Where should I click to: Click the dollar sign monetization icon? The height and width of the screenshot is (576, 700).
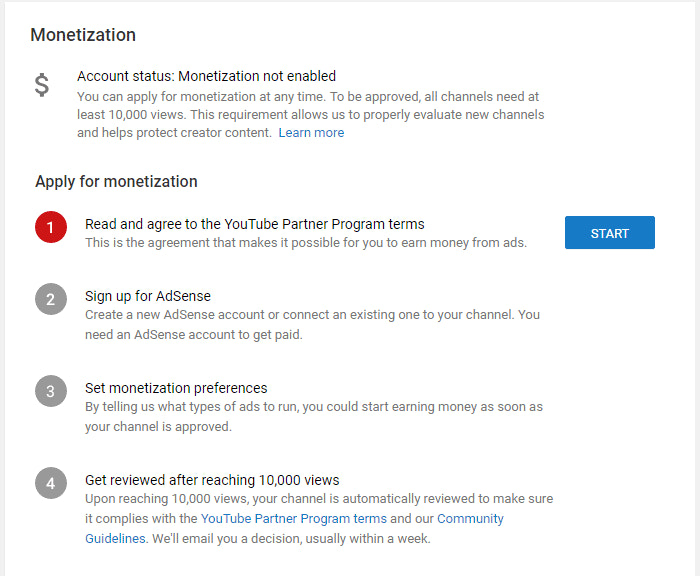click(42, 86)
